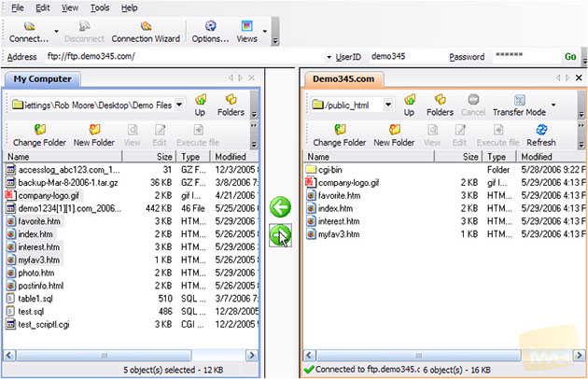Open the Connection Wizard
588x379 pixels.
pyautogui.click(x=146, y=31)
